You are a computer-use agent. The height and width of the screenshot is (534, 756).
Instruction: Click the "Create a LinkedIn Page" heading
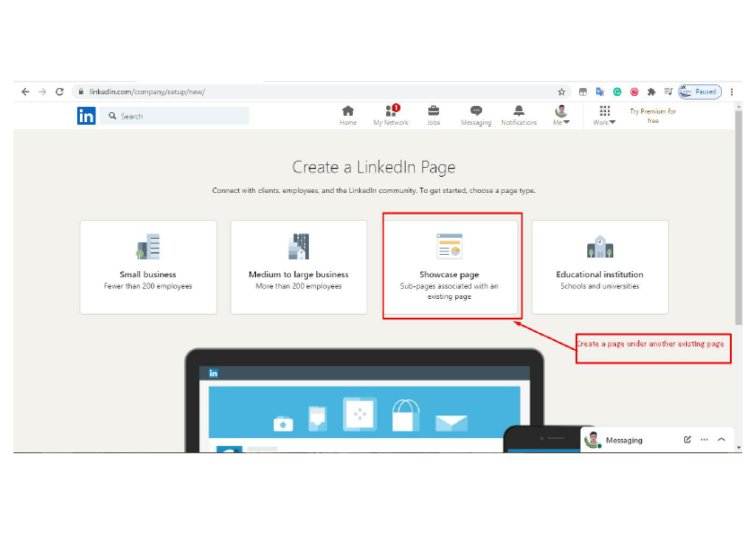click(374, 167)
